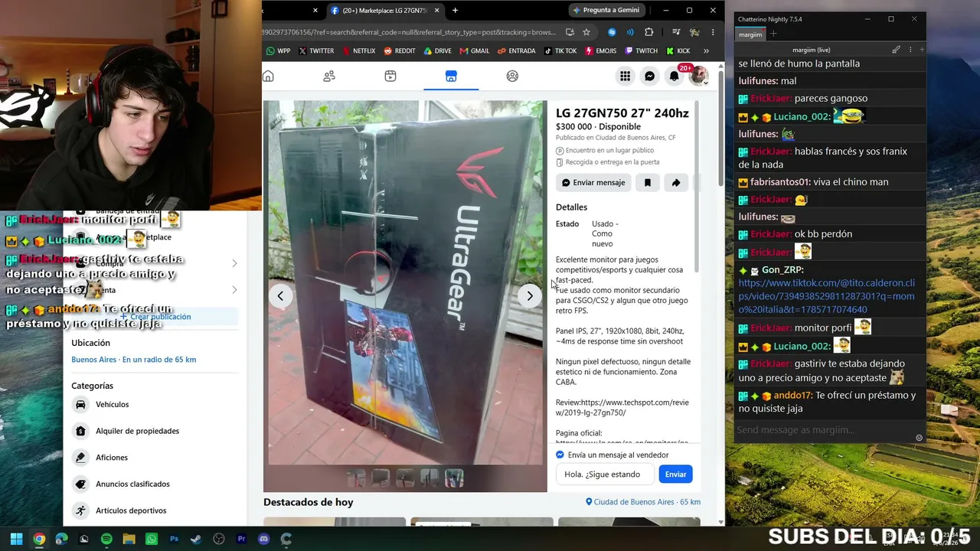Viewport: 980px width, 551px height.
Task: Open Messenger chats icon
Action: (649, 76)
